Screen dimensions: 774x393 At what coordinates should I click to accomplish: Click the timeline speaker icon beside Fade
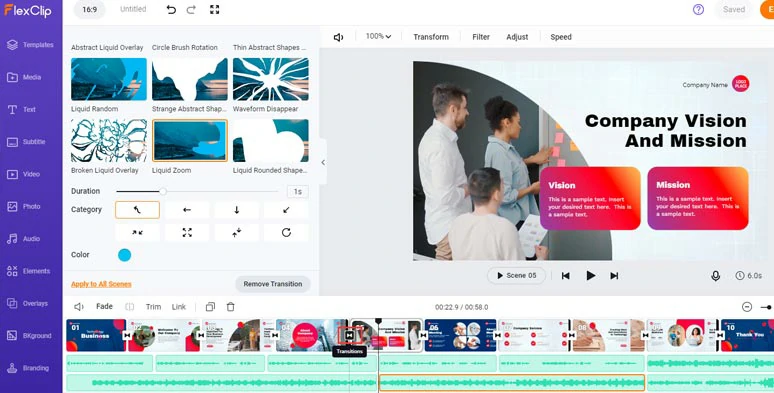click(78, 307)
